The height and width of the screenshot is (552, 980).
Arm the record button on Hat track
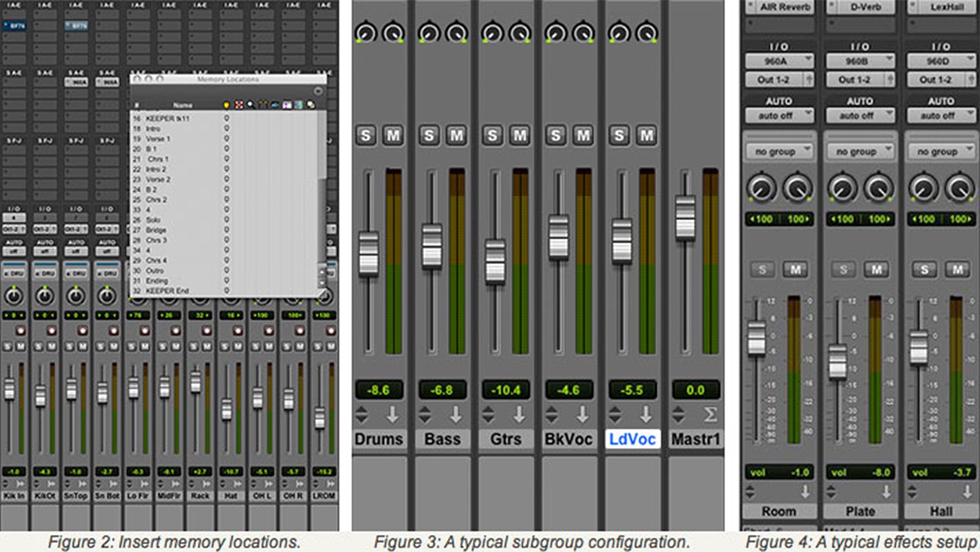[238, 330]
